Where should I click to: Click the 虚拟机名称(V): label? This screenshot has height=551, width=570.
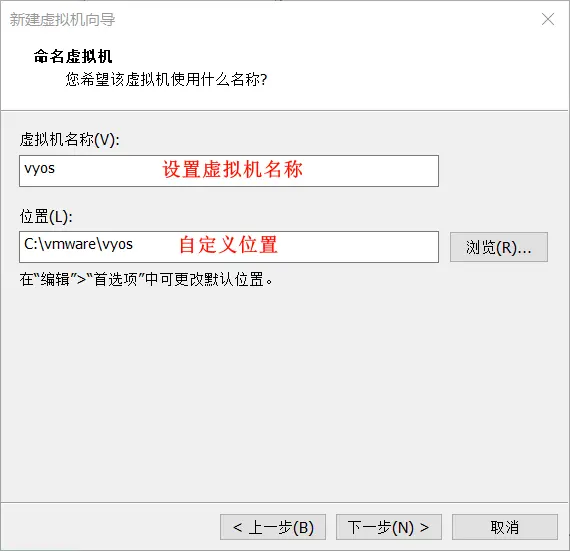pyautogui.click(x=69, y=140)
